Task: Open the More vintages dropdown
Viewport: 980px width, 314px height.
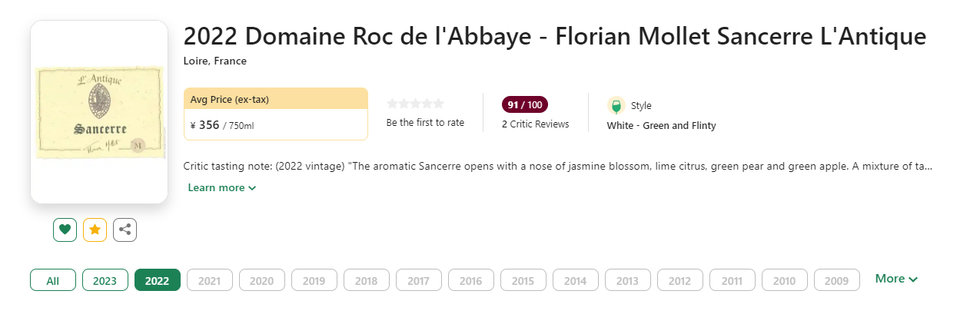Action: pos(896,279)
